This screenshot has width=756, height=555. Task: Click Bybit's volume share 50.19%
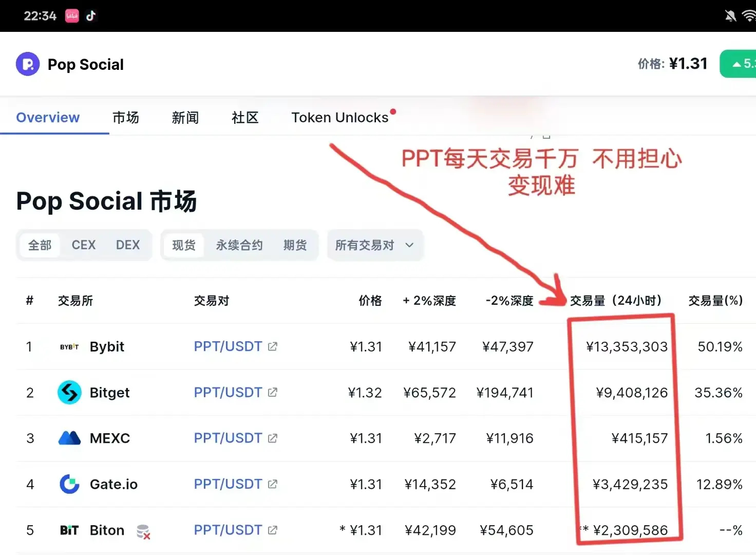(720, 347)
